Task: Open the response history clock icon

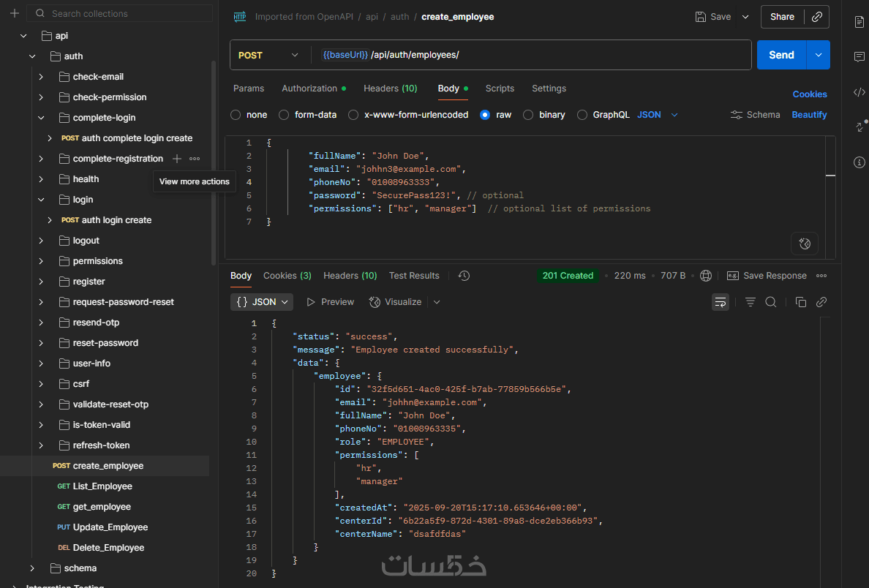Action: (x=464, y=276)
